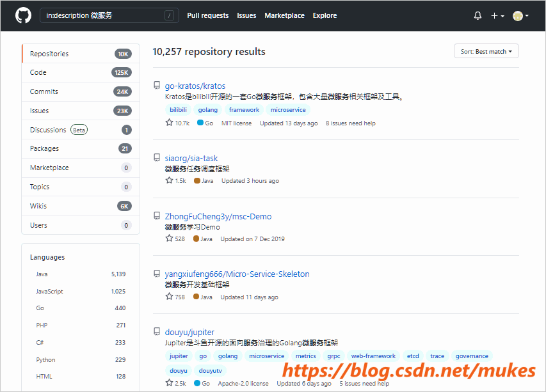Select Commits filter in sidebar
Screen dimensions: 546x392
point(81,91)
